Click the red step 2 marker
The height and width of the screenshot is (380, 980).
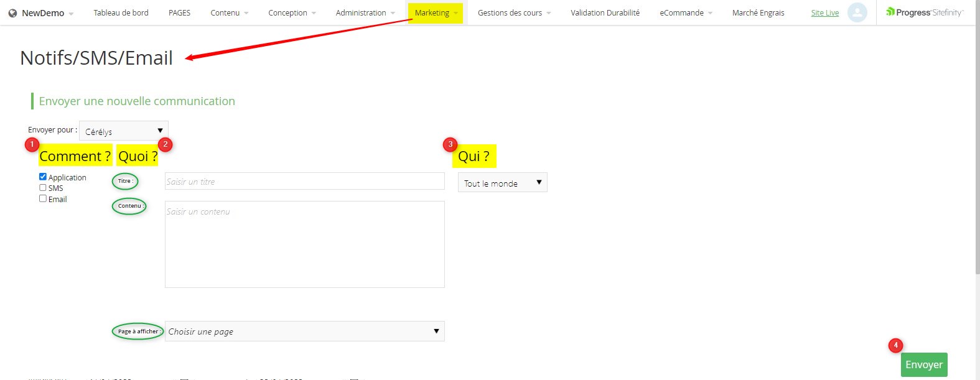pyautogui.click(x=165, y=144)
